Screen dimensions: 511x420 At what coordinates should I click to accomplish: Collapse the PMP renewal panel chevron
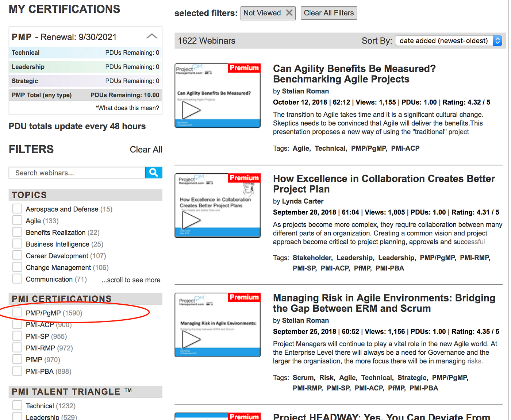(151, 36)
